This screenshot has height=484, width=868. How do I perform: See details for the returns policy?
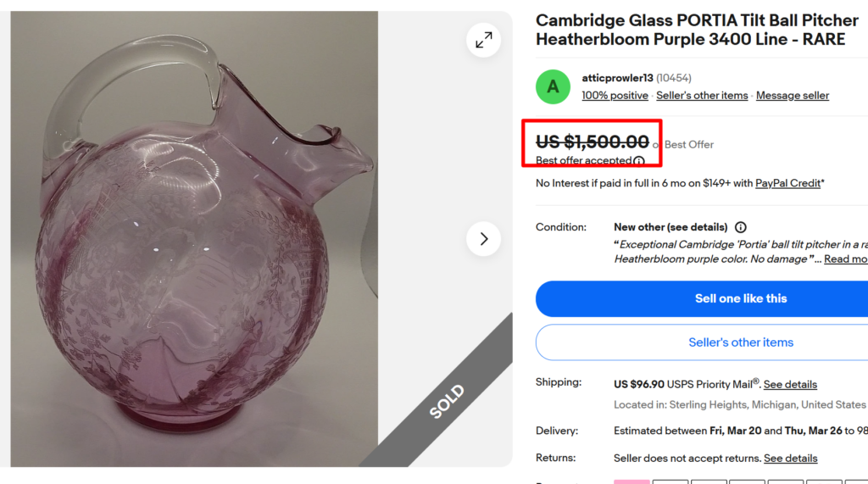coord(790,459)
